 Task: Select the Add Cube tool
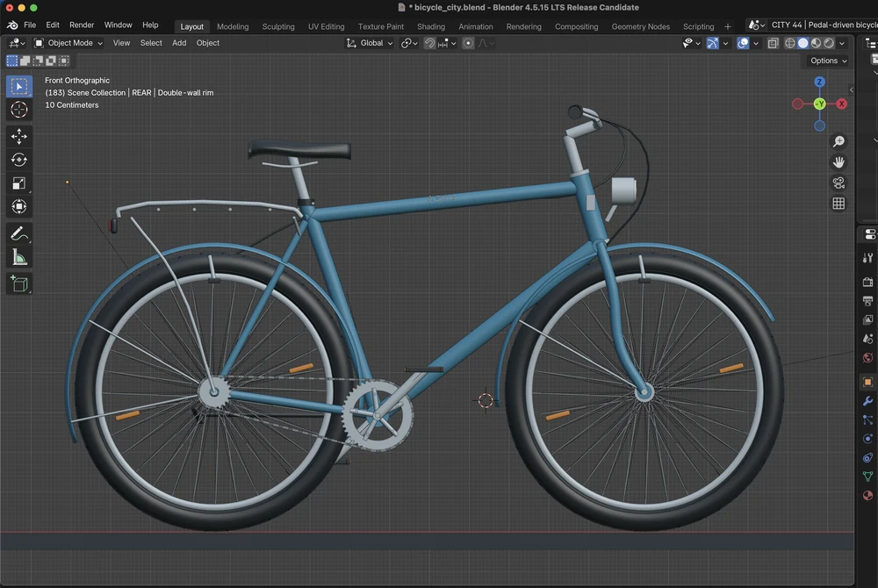click(19, 283)
